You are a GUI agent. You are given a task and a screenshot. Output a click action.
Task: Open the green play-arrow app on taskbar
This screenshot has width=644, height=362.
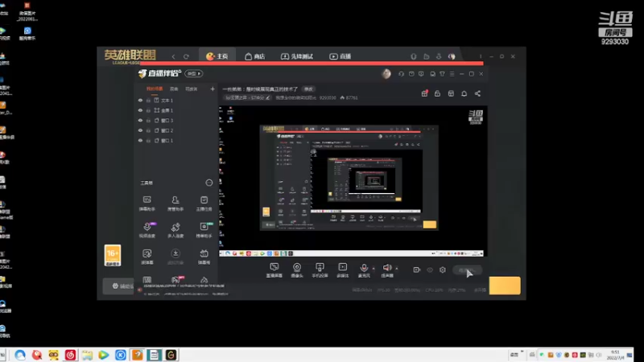click(x=104, y=355)
